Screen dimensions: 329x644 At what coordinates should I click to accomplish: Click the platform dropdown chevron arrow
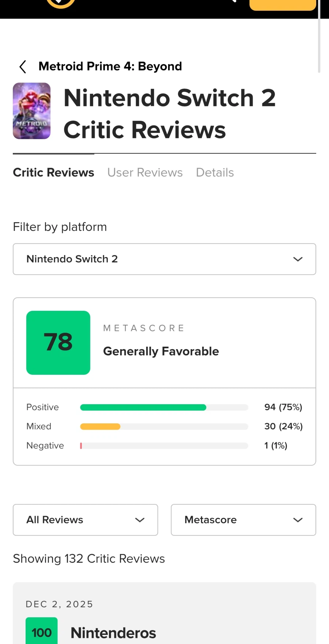[x=298, y=259]
